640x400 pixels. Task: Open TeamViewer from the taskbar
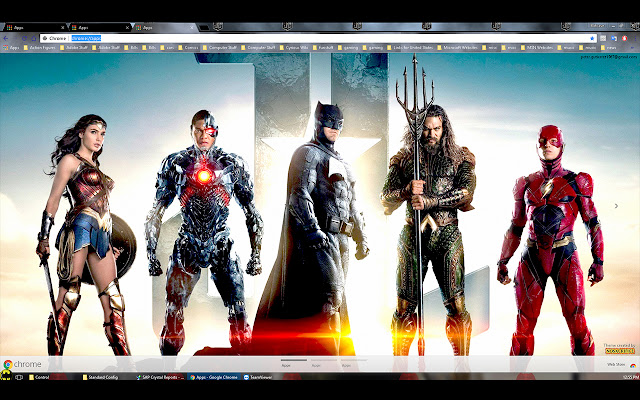pyautogui.click(x=258, y=377)
